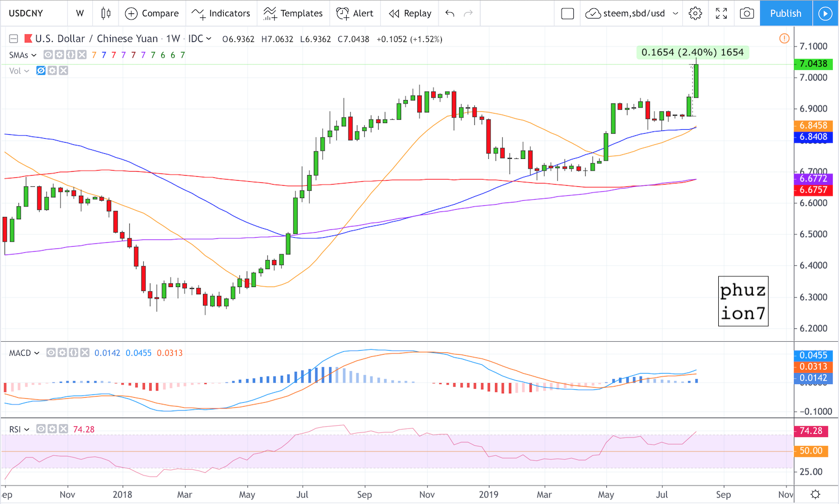839x504 pixels.
Task: Take a chart snapshot with camera icon
Action: point(747,13)
